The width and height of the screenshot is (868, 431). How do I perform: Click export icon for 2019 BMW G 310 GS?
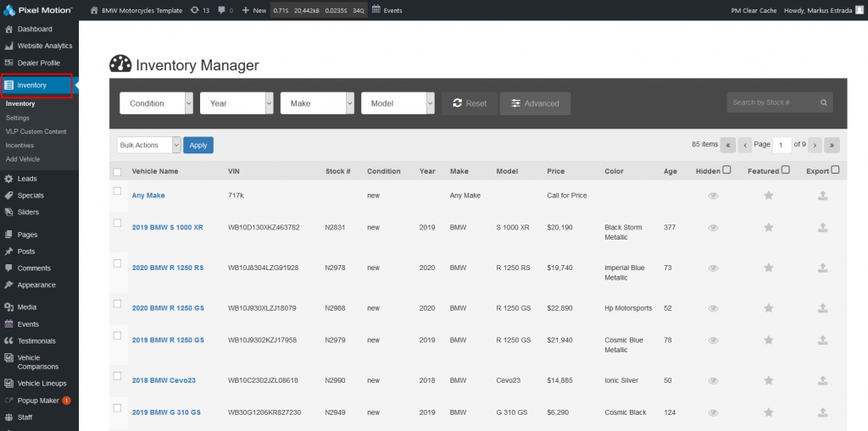[822, 412]
